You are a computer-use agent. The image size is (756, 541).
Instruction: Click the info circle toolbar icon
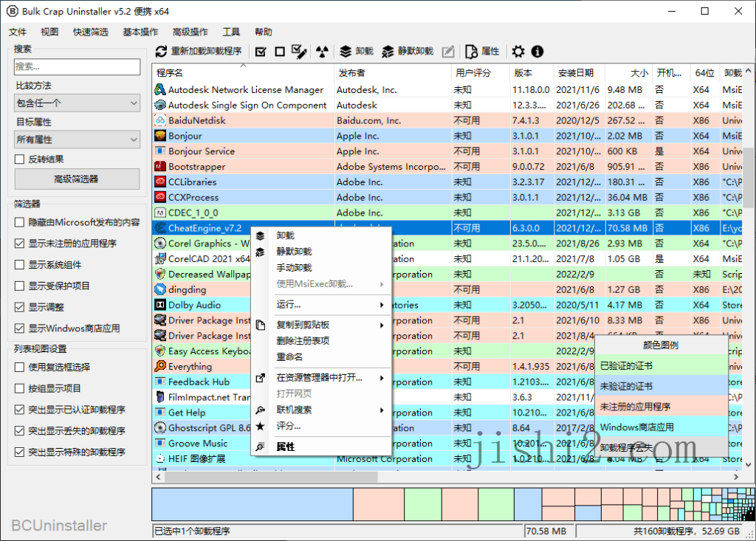pyautogui.click(x=537, y=51)
